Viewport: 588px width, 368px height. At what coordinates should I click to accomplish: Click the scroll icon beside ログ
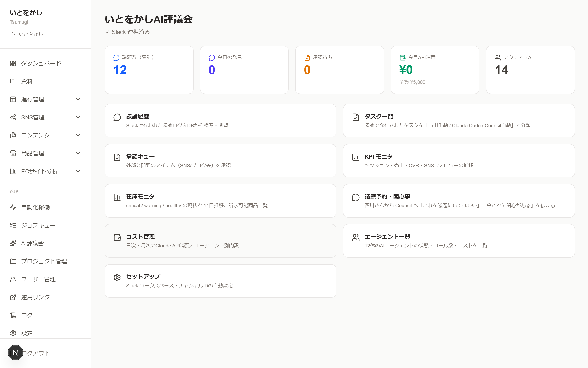(x=13, y=315)
